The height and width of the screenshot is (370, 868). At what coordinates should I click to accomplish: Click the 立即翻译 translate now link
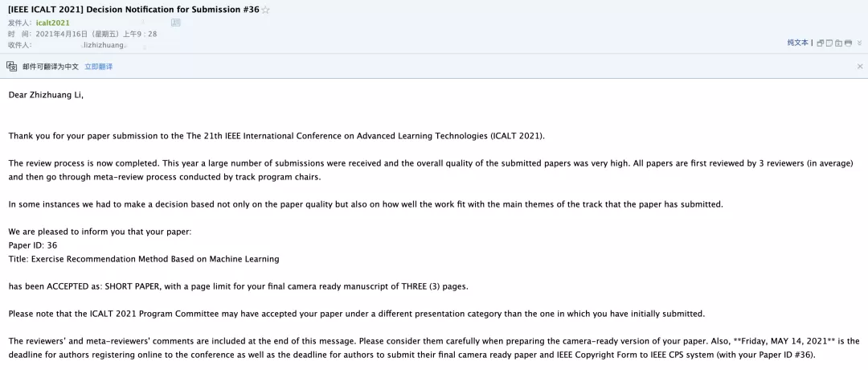(x=99, y=67)
